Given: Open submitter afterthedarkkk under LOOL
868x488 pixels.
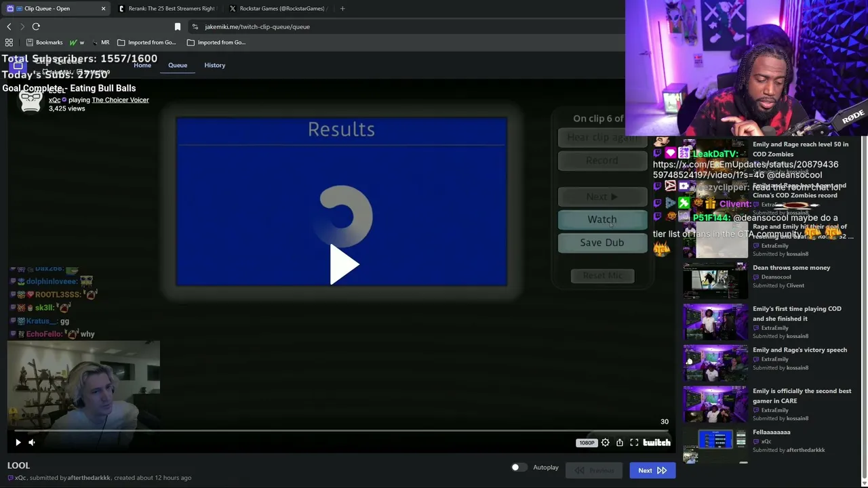Looking at the screenshot, I should click(89, 478).
